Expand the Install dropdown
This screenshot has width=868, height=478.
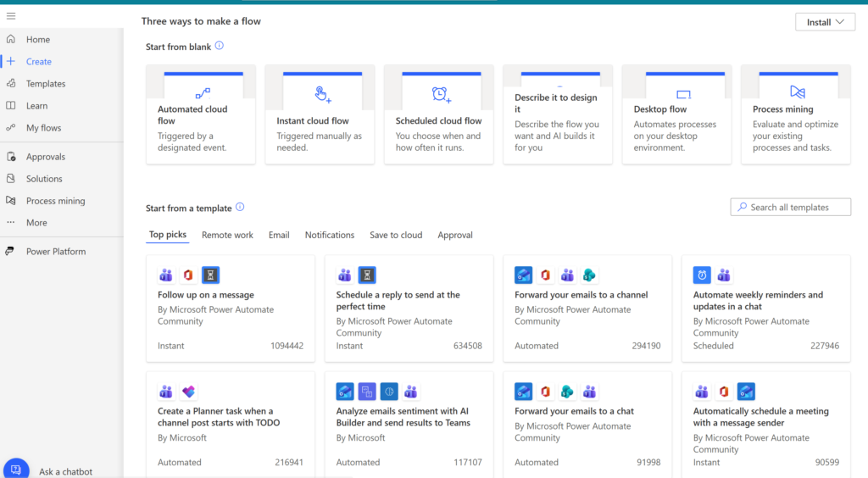click(x=825, y=22)
